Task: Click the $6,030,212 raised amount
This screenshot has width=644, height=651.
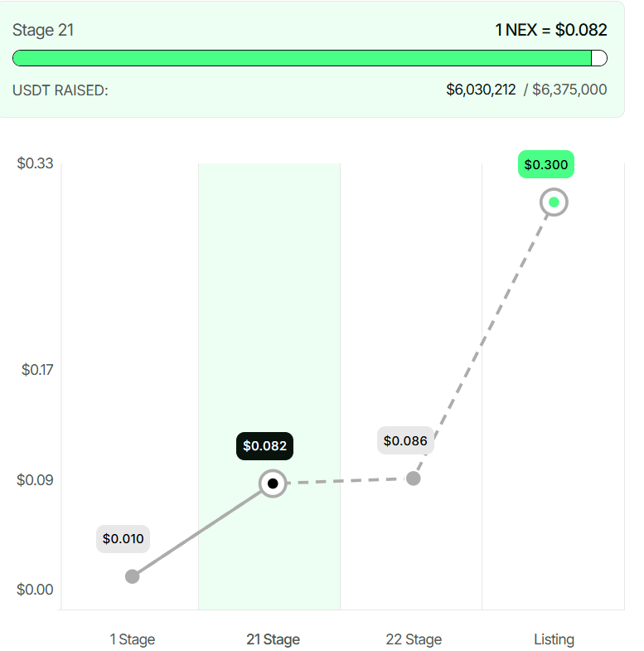Action: click(x=481, y=90)
